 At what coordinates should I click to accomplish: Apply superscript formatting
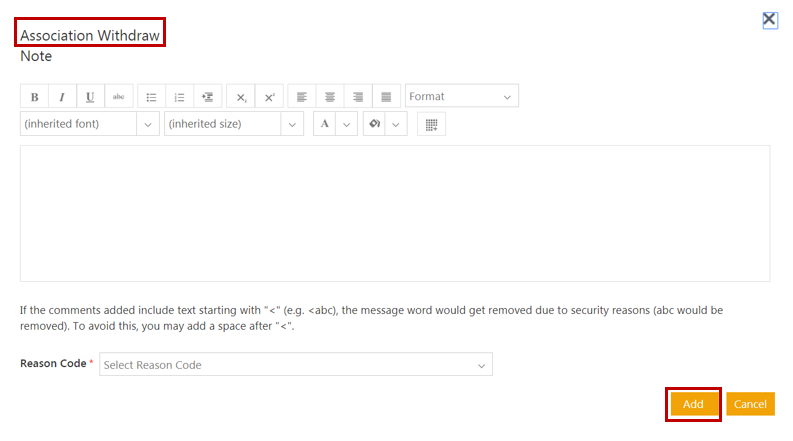click(x=269, y=97)
